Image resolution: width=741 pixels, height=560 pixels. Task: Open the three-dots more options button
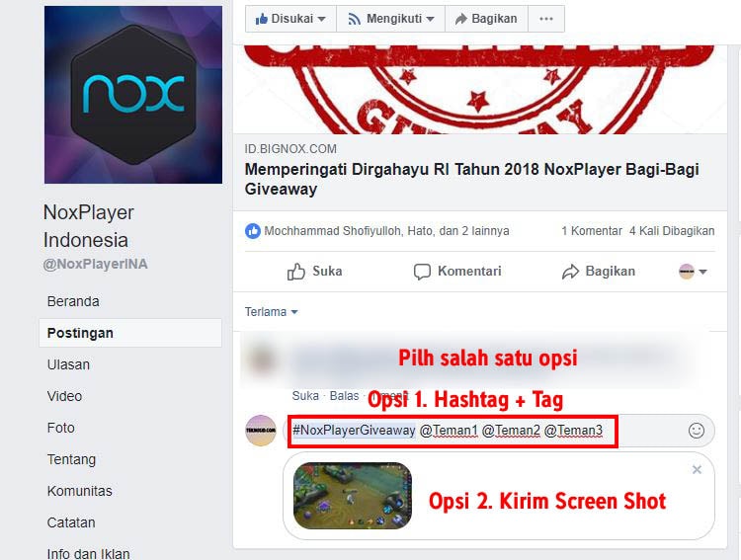pos(545,19)
